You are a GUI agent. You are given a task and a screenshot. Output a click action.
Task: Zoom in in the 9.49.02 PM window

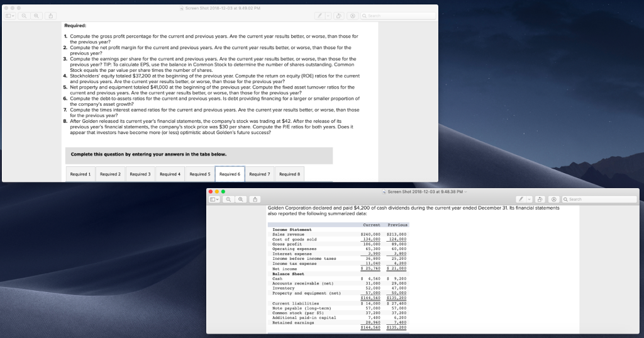point(36,16)
